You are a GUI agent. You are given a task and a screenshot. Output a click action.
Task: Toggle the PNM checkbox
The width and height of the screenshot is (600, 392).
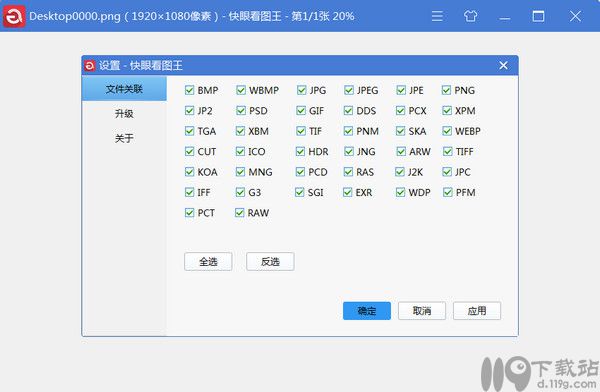click(348, 131)
